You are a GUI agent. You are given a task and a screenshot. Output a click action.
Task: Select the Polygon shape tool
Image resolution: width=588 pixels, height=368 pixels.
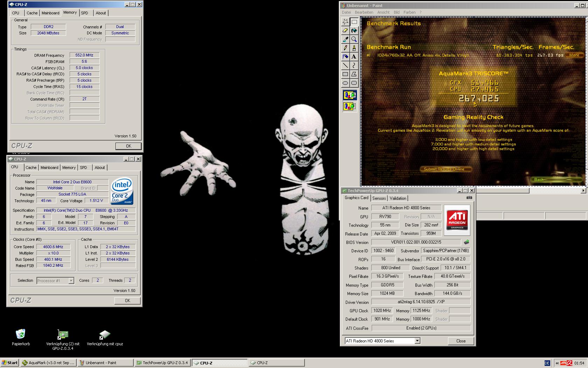coord(354,74)
